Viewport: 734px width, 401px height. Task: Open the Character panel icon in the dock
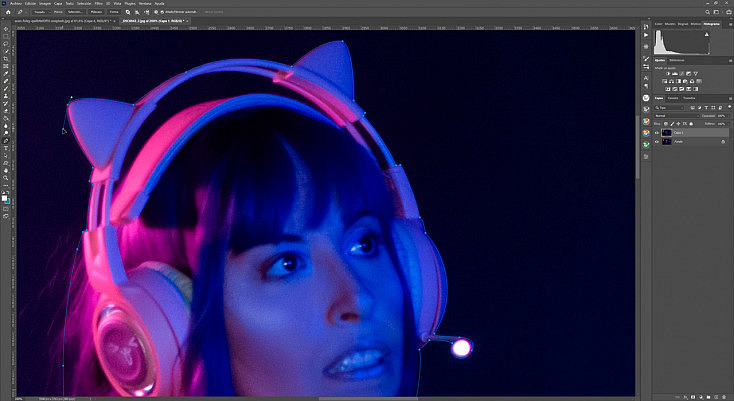646,78
